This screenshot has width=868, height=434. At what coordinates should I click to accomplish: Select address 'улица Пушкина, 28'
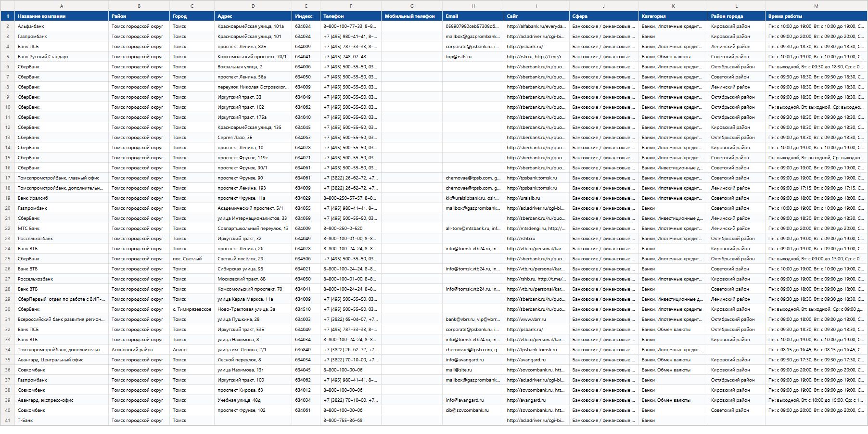(x=253, y=319)
